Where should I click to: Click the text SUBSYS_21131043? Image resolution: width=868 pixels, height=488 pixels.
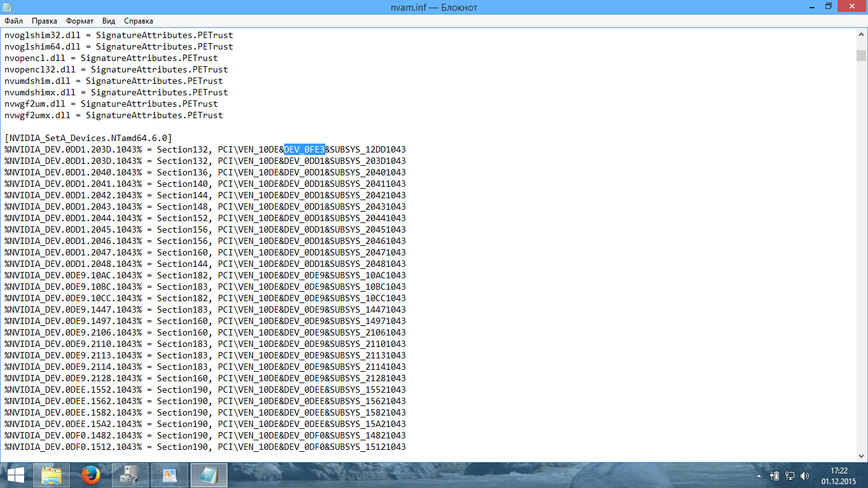click(x=368, y=355)
